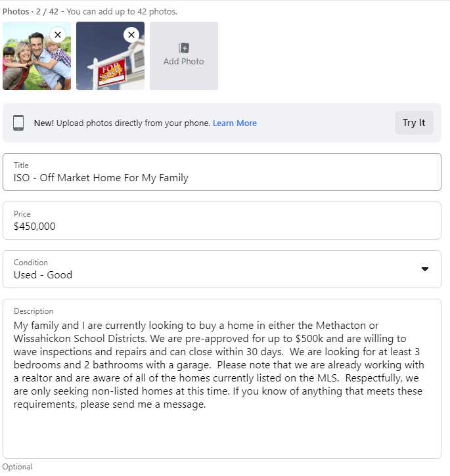
Task: Focus the Price field showing $450,000
Action: pyautogui.click(x=222, y=221)
